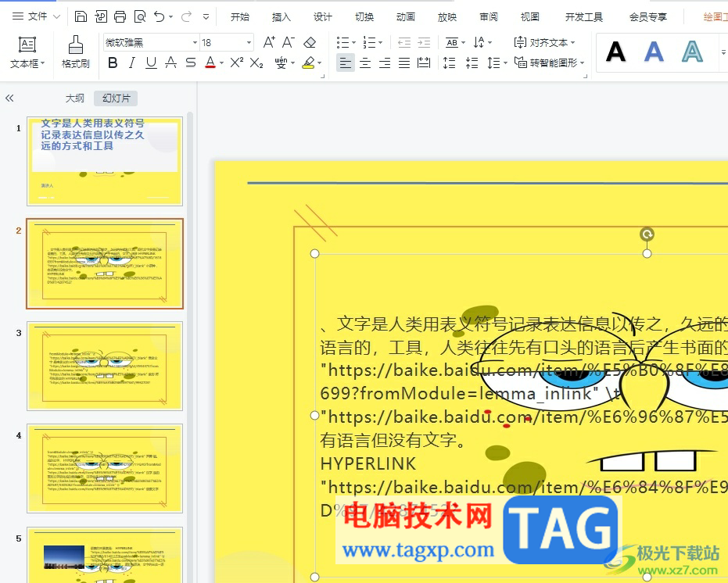This screenshot has width=728, height=583.
Task: Open the 对齐文本 align text dropdown
Action: (544, 43)
